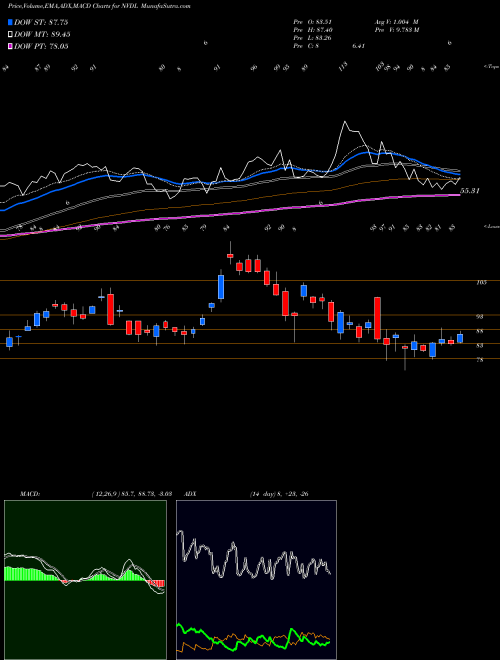Click the blue DOW ST legend swatch

pyautogui.click(x=11, y=22)
